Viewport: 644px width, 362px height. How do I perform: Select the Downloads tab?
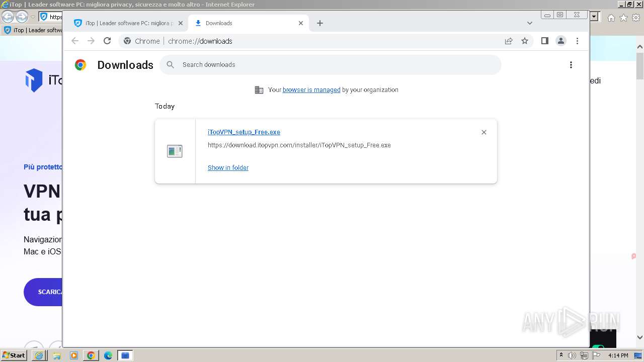pos(249,23)
